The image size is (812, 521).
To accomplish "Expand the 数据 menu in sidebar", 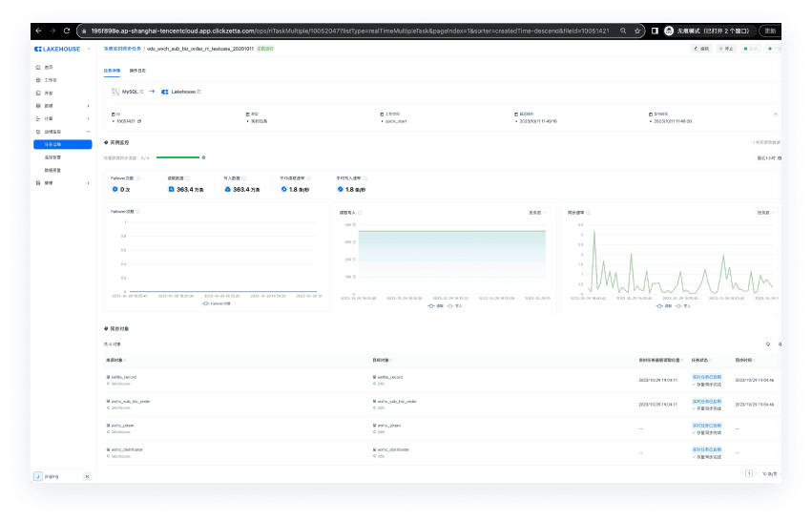I will click(x=62, y=105).
